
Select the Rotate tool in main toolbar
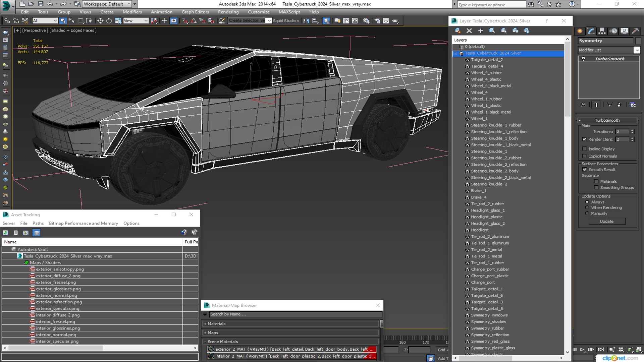(109, 21)
